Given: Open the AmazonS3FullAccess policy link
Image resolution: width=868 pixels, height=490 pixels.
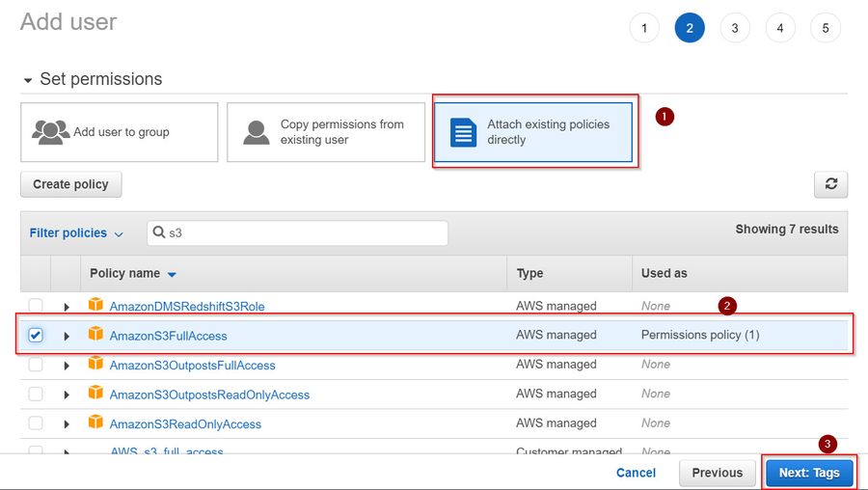Looking at the screenshot, I should tap(168, 336).
